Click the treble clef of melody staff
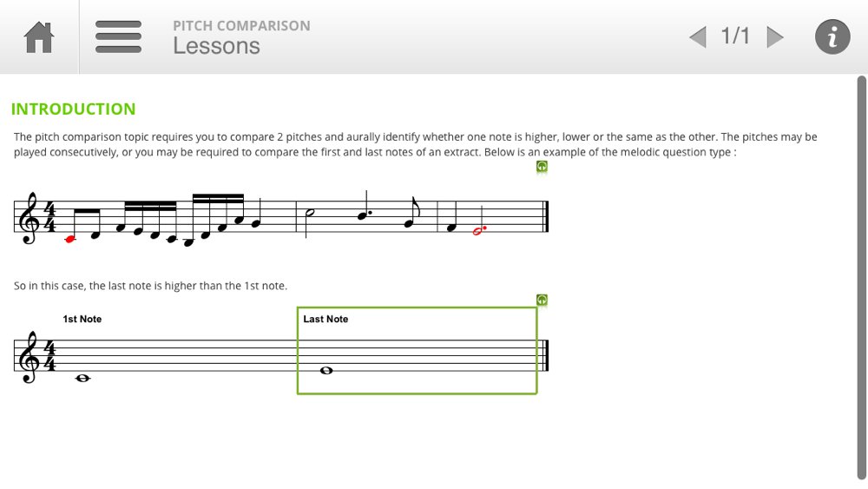The height and width of the screenshot is (489, 868). click(28, 218)
